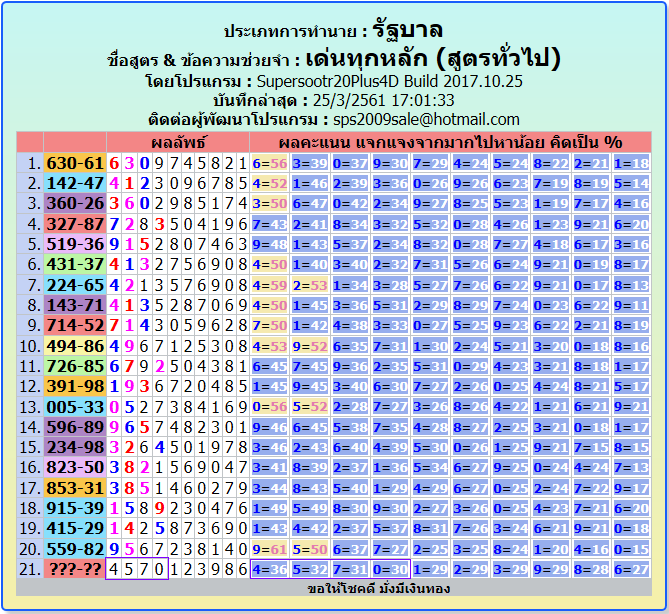Click the score cell 4=36 in row 21
669x614 pixels.
tap(270, 569)
